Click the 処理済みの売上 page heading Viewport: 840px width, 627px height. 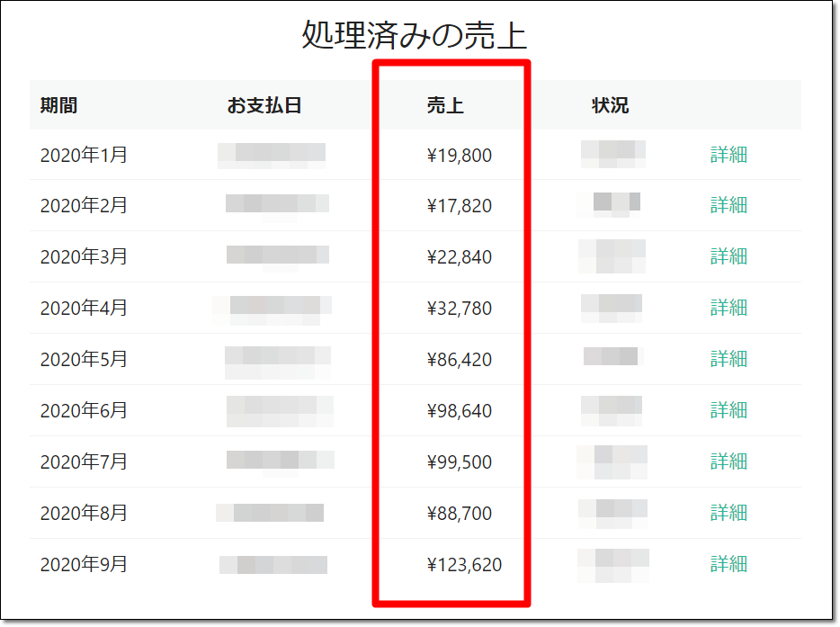(x=414, y=35)
